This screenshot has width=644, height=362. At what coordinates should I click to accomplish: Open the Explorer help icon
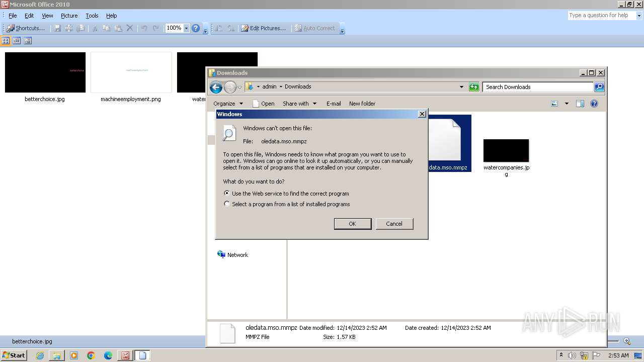pyautogui.click(x=594, y=104)
